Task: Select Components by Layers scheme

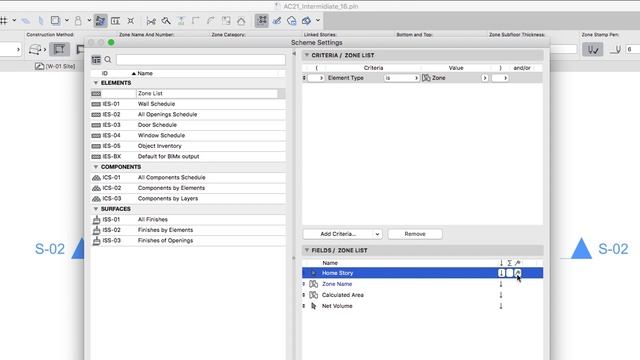Action: (x=188, y=199)
